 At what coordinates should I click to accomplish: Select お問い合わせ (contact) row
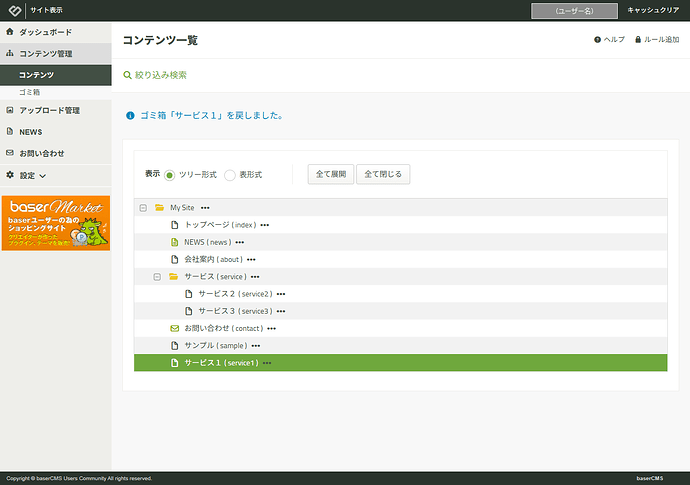pos(400,328)
